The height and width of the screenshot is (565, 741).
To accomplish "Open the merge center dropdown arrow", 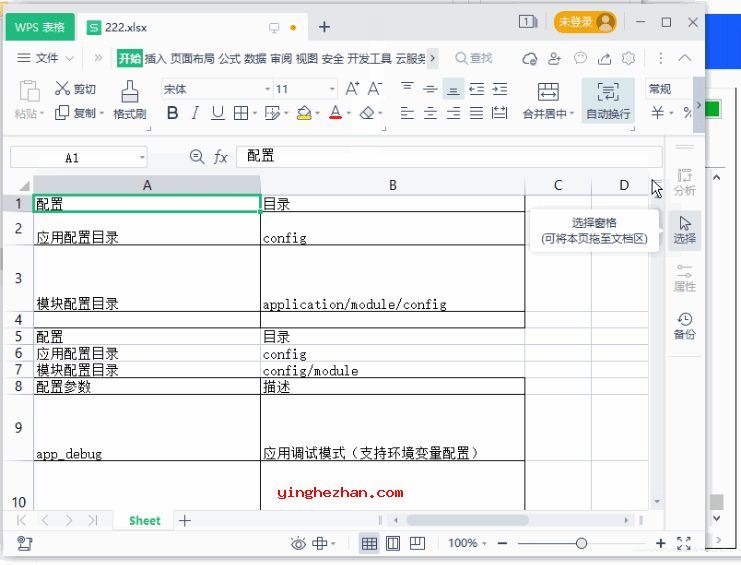I will click(572, 113).
